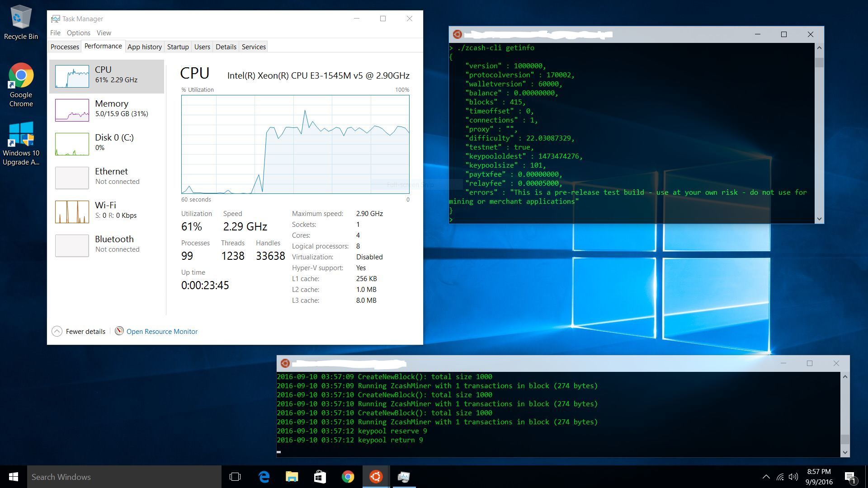The height and width of the screenshot is (488, 868).
Task: Open the Action Center notifications icon
Action: click(x=850, y=477)
